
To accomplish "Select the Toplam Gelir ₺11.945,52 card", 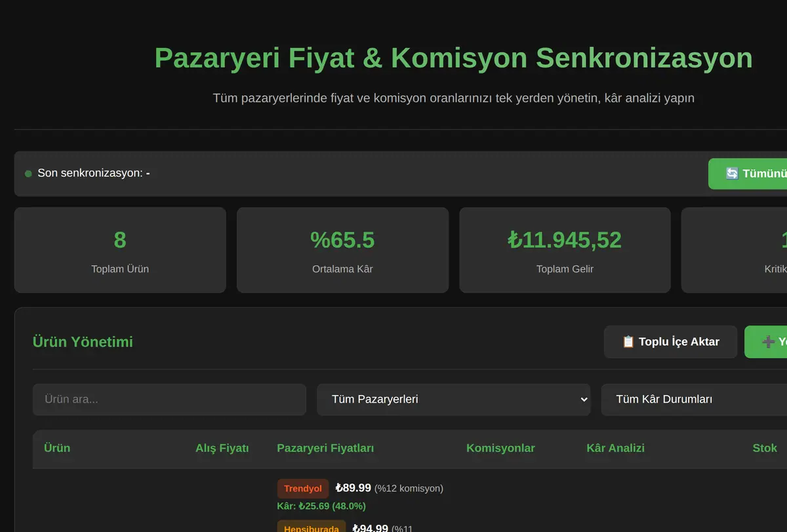I will point(565,250).
